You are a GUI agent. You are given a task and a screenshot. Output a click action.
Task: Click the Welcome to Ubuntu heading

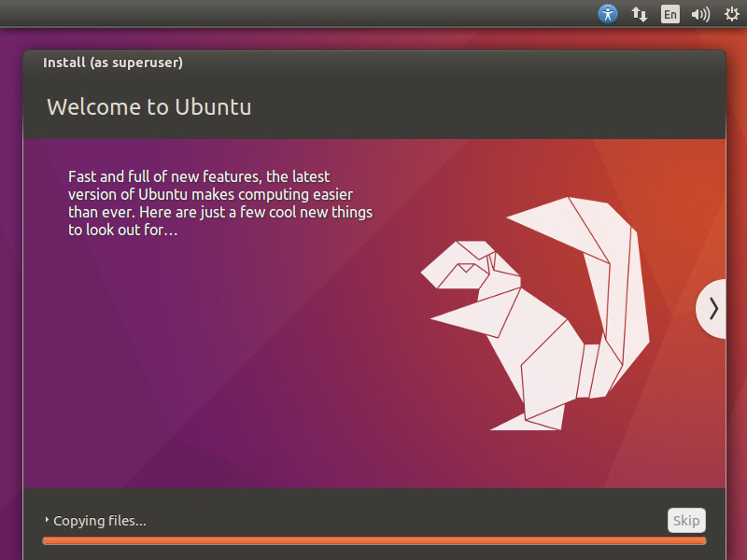[x=149, y=106]
